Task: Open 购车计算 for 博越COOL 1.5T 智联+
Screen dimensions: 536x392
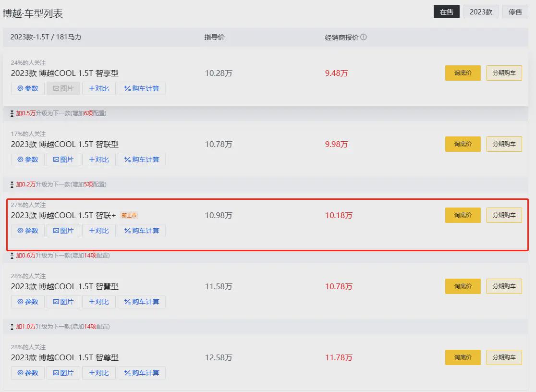Action: point(142,231)
